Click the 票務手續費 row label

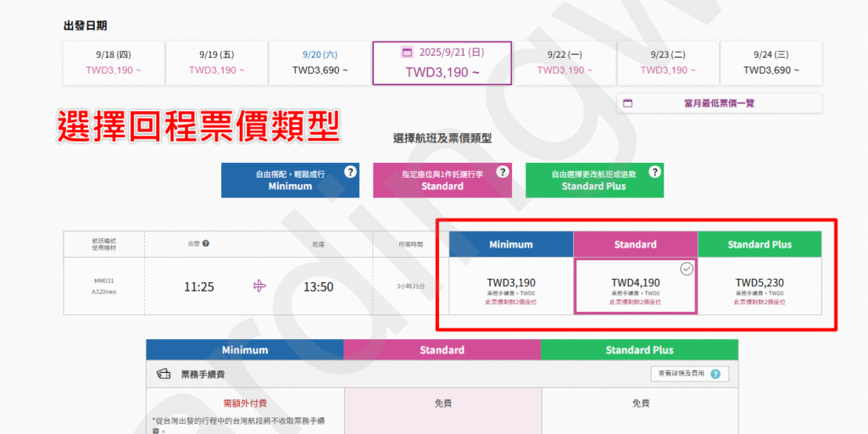click(x=203, y=375)
